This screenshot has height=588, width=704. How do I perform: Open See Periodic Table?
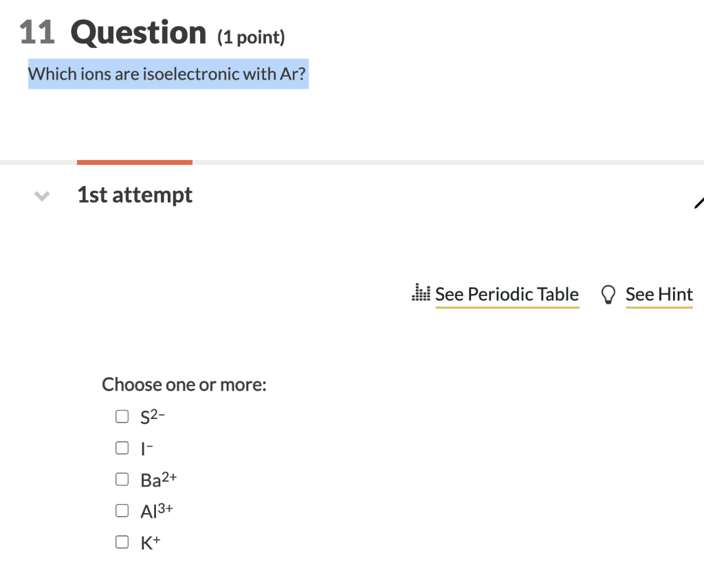[507, 294]
